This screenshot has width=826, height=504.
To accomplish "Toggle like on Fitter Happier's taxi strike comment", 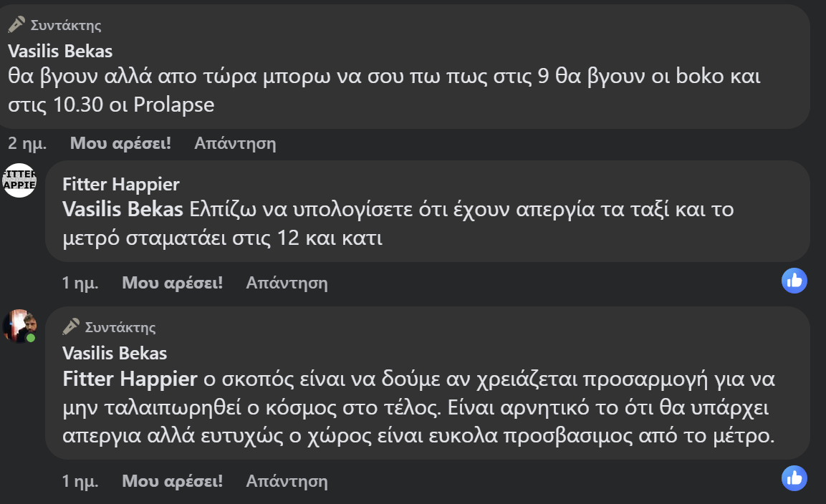I will [172, 283].
